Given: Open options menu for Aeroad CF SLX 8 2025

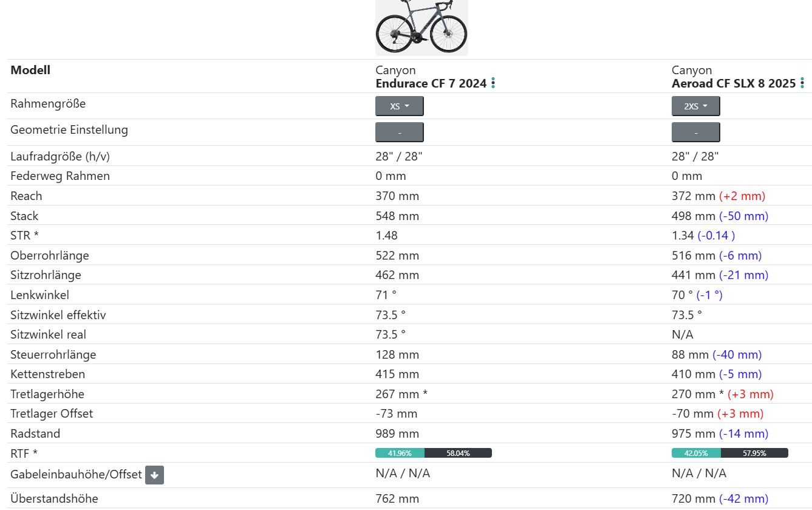Looking at the screenshot, I should tap(802, 83).
